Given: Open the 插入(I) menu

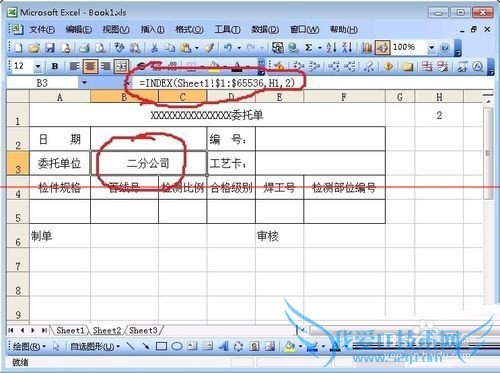Looking at the screenshot, I should (x=152, y=30).
